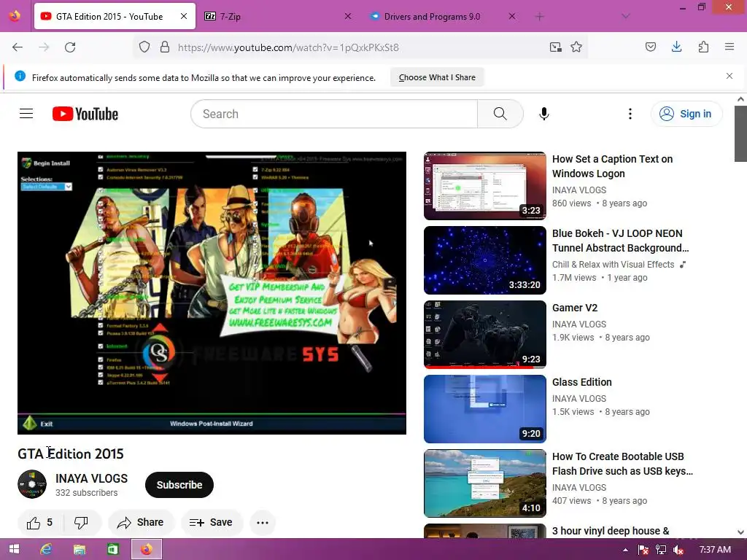Open Bootable USB Flash Drive thumbnail
The width and height of the screenshot is (747, 560).
point(485,483)
